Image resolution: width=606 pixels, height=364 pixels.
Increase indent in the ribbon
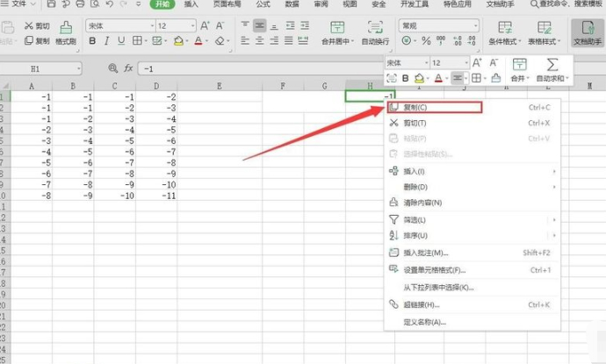(x=305, y=25)
